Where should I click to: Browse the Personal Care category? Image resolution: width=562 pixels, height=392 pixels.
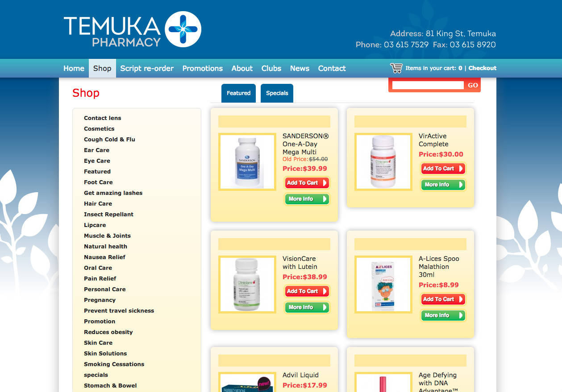(105, 289)
